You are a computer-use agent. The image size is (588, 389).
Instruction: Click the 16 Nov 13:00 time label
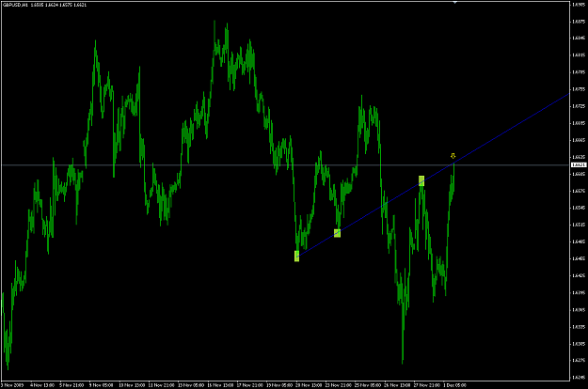(x=220, y=385)
